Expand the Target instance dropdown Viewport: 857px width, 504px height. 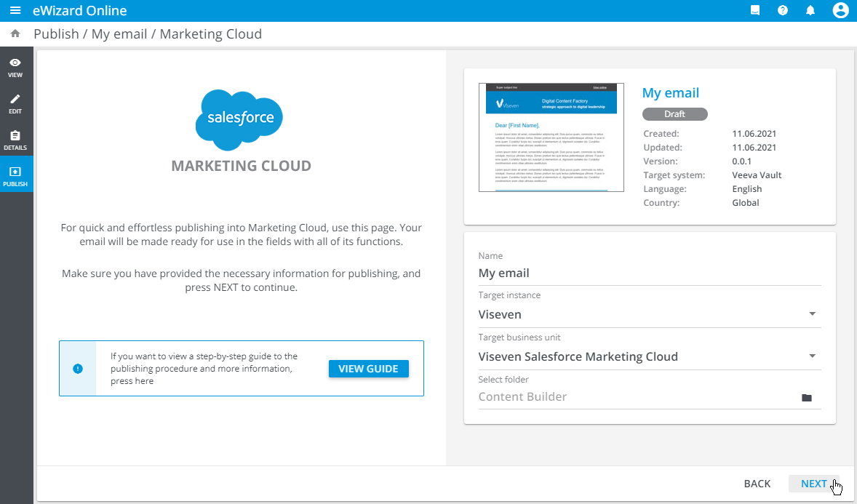click(812, 314)
